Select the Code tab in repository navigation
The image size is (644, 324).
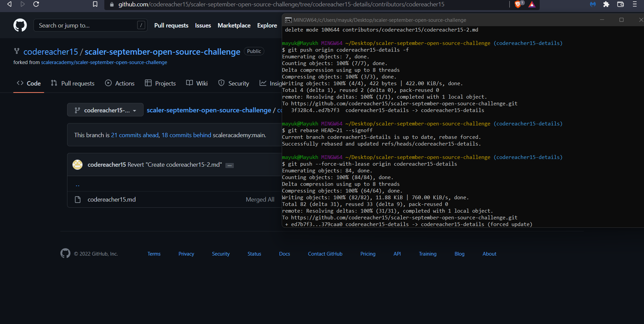29,83
